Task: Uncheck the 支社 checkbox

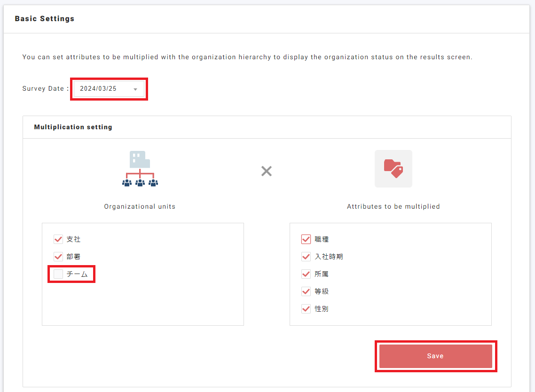Action: (x=58, y=239)
